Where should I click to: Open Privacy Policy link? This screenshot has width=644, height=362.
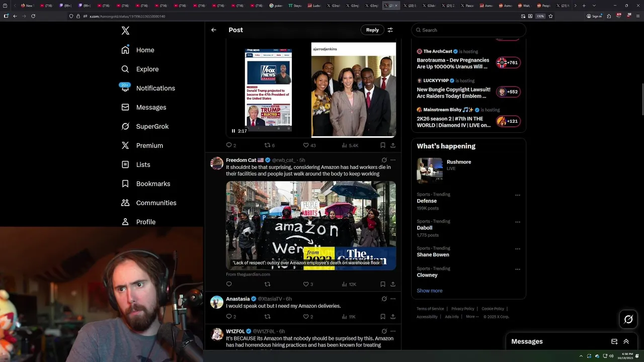click(463, 309)
